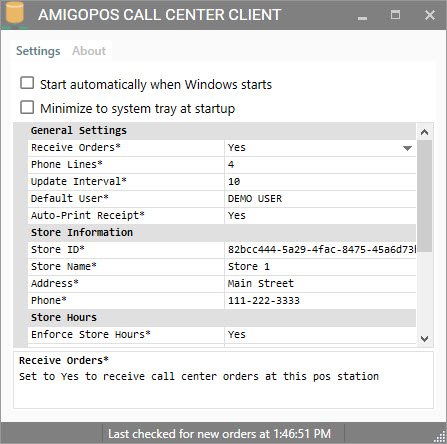Click the resize grip in status bar corner
Image resolution: width=447 pixels, height=444 pixels.
coord(441,437)
